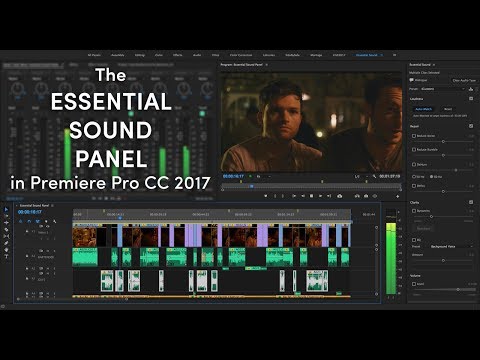The width and height of the screenshot is (480, 360).
Task: Enable the Reduce Noise checkbox
Action: (414, 136)
